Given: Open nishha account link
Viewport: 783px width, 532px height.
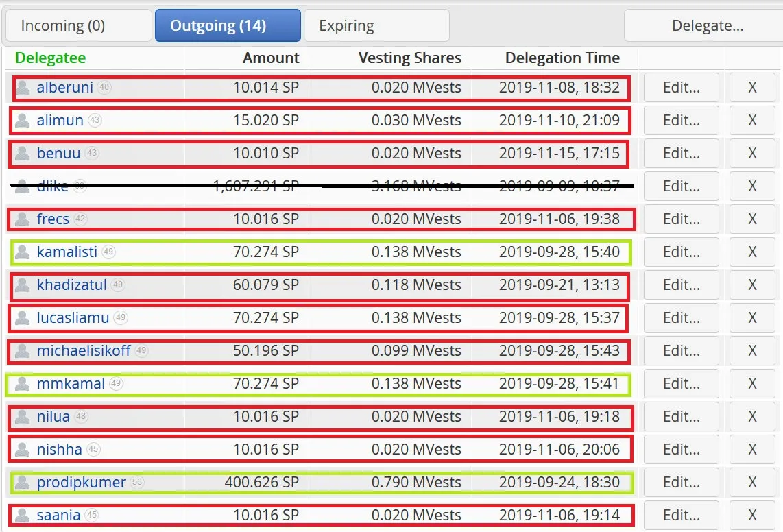Looking at the screenshot, I should (60, 450).
